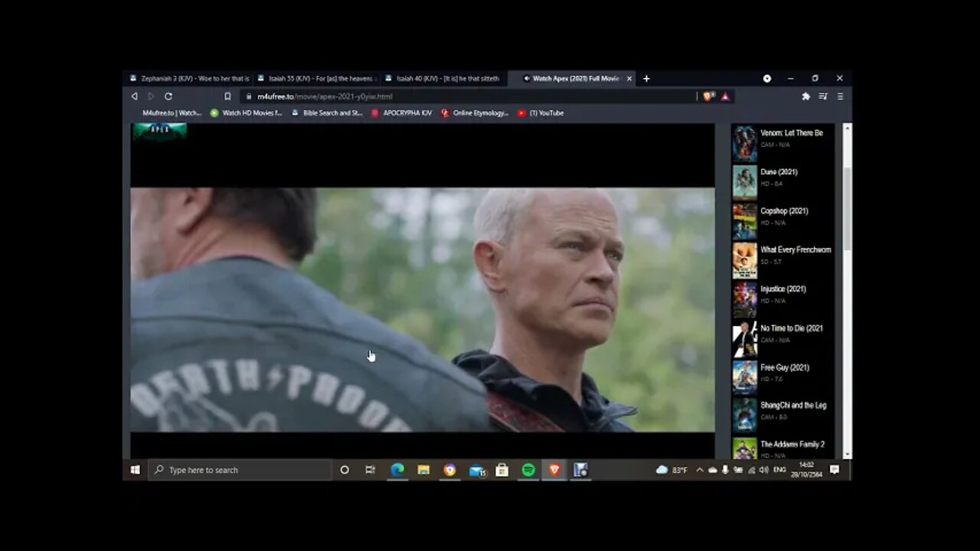This screenshot has height=551, width=980.
Task: Expand the hidden system tray icons chevron
Action: 700,470
